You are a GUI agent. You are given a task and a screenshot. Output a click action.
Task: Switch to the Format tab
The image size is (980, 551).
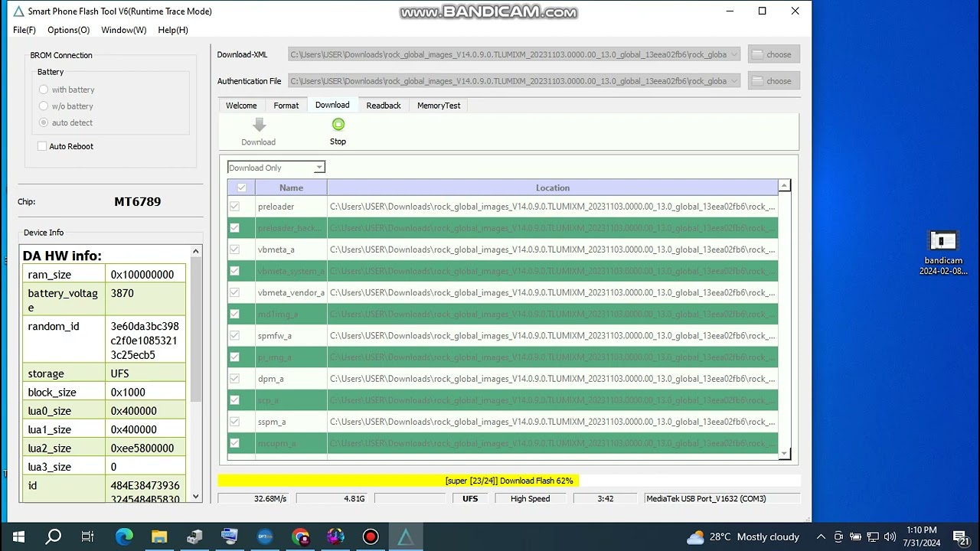click(286, 106)
